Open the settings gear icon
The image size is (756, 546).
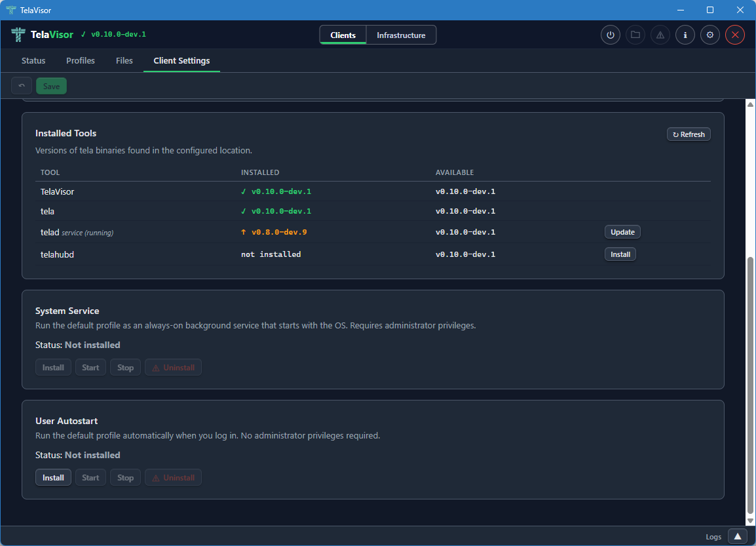pyautogui.click(x=709, y=35)
